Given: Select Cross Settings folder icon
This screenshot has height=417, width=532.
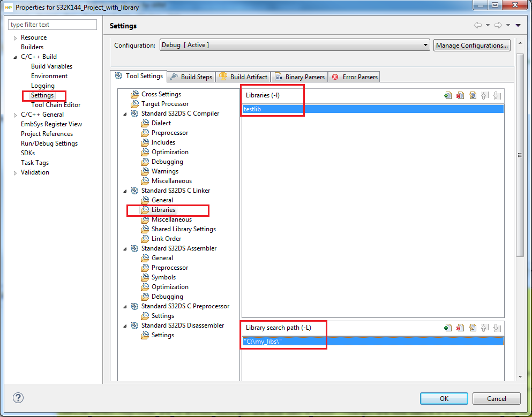Looking at the screenshot, I should (x=134, y=94).
